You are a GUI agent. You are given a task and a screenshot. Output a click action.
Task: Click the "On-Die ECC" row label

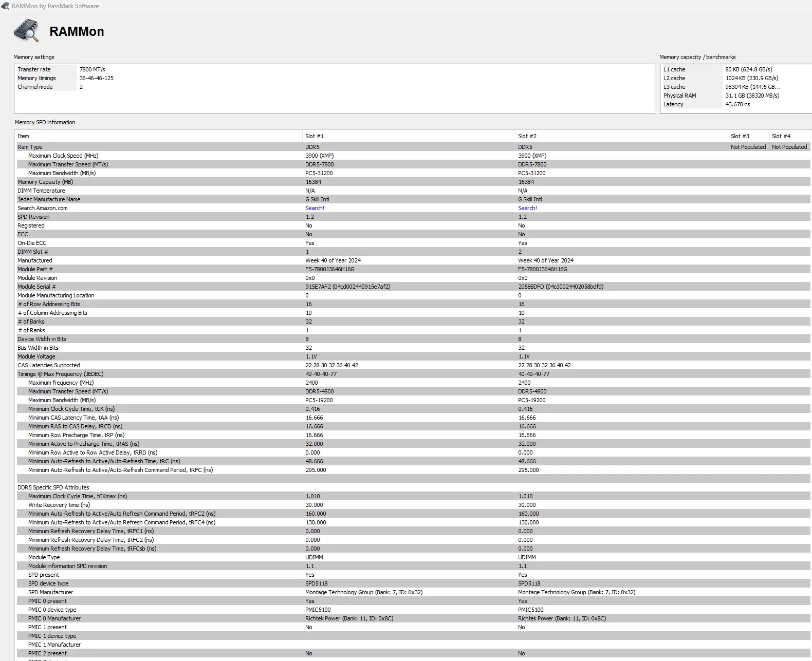point(32,243)
